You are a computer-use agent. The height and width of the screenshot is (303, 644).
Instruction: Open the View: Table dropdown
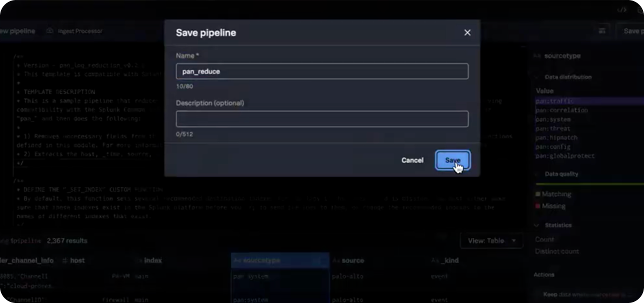pos(491,241)
